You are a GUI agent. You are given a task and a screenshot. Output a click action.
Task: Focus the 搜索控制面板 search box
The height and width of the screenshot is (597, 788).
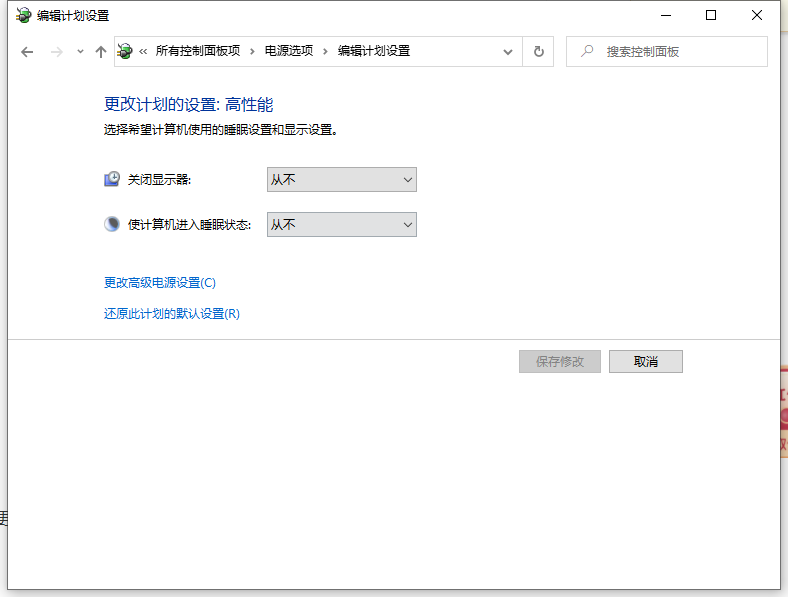(666, 51)
